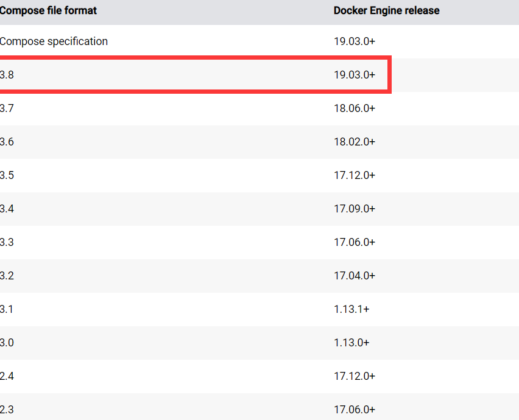The width and height of the screenshot is (519, 420).
Task: Click the 1.13.1+ engine release value
Action: [x=351, y=309]
